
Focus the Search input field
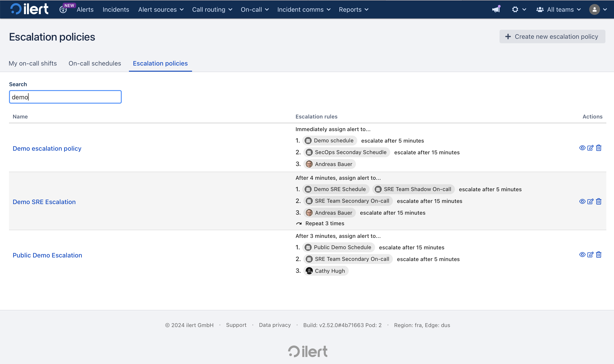tap(65, 97)
